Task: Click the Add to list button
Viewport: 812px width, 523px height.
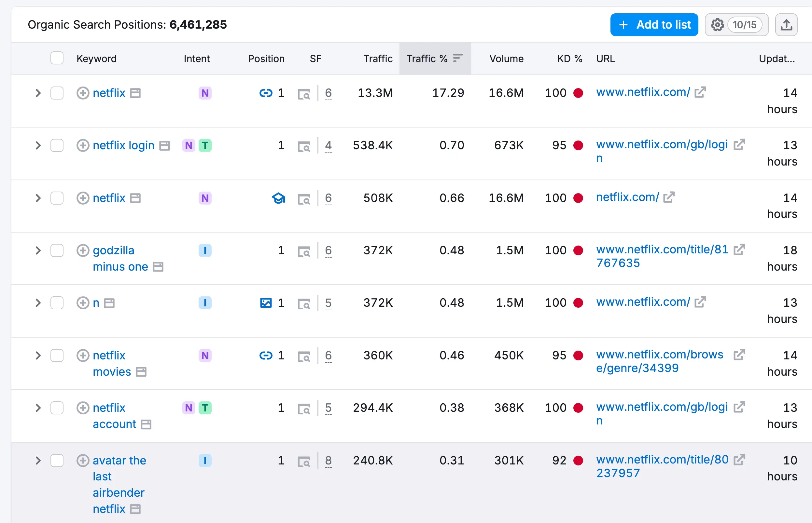Action: 654,25
